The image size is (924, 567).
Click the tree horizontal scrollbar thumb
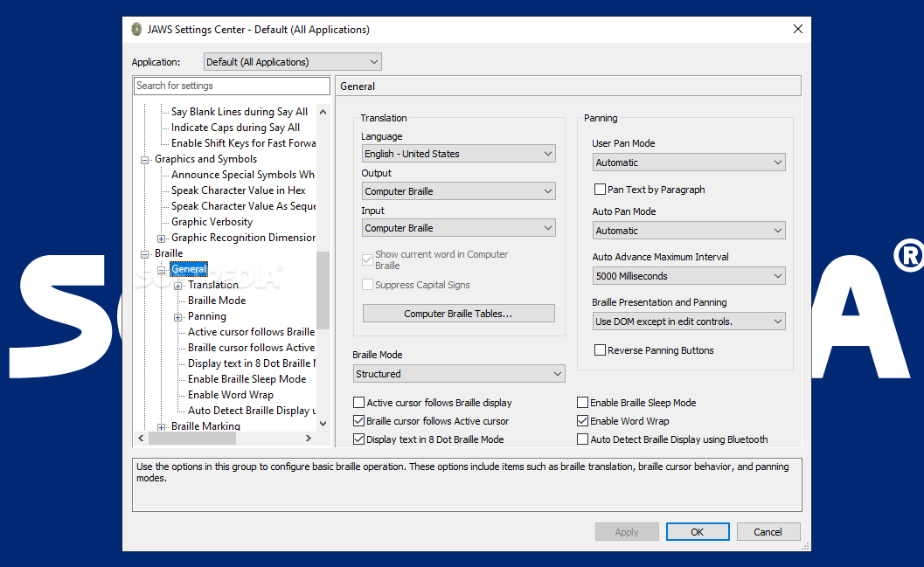tap(192, 438)
